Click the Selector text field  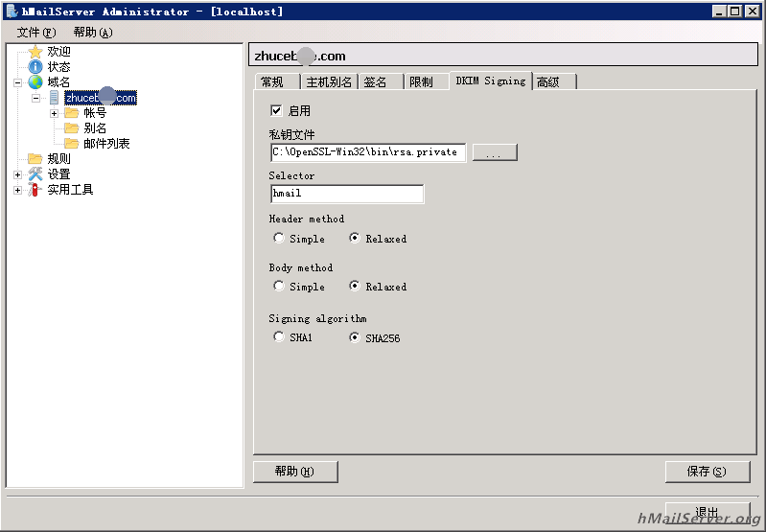tap(346, 194)
